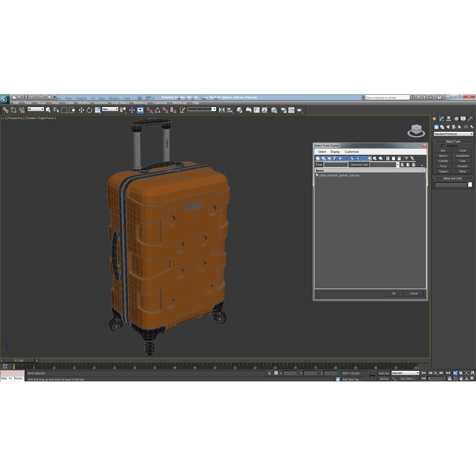Click the Unlink Selection tool
Screen dimensions: 476x476
[x=13, y=110]
